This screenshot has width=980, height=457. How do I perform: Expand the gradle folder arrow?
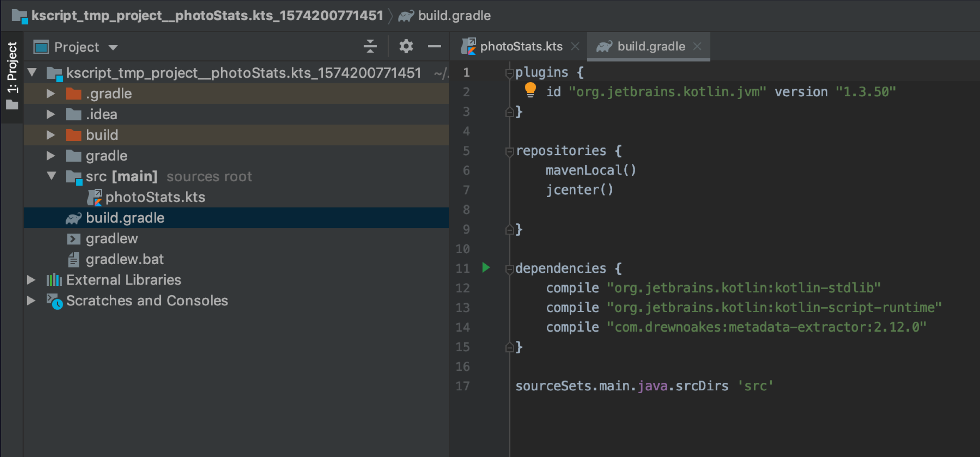coord(50,156)
